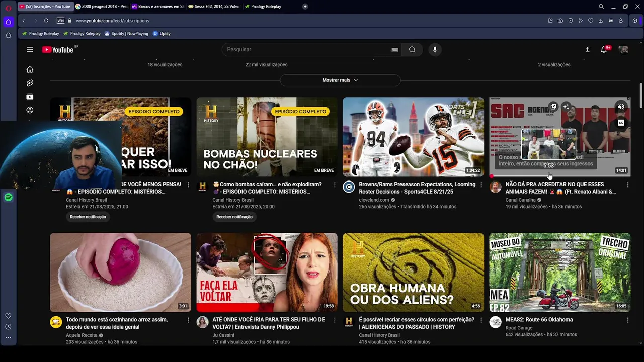The height and width of the screenshot is (362, 644).
Task: Open options menu for Browns/Rams Preseason video
Action: pyautogui.click(x=481, y=185)
